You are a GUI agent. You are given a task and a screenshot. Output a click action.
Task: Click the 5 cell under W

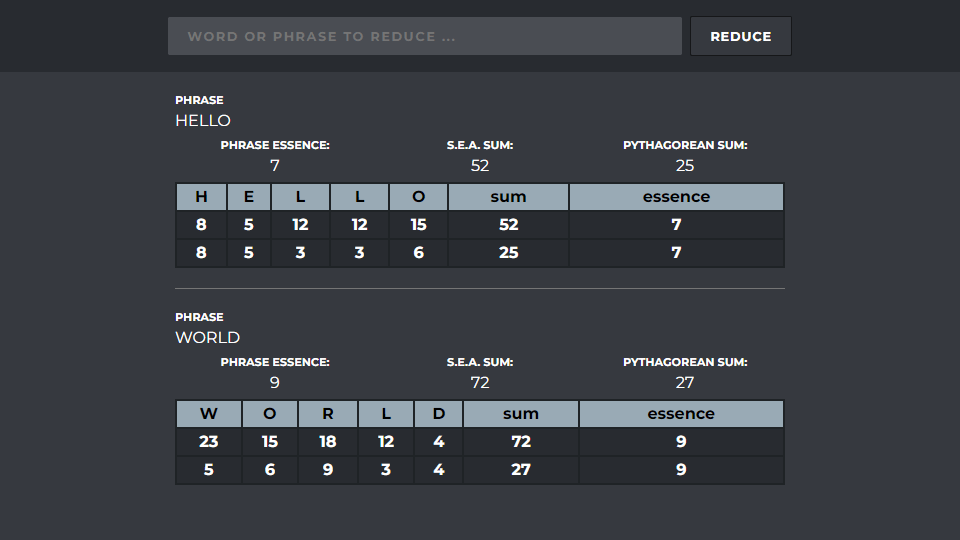tap(209, 470)
